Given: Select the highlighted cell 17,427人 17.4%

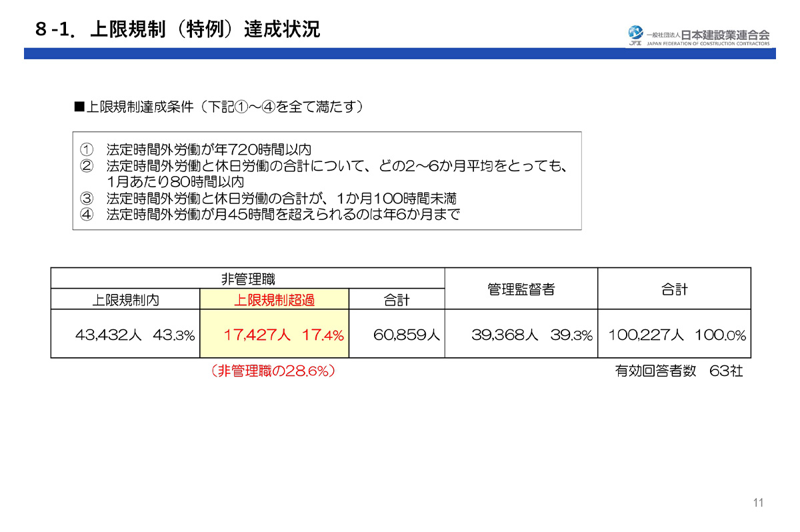Looking at the screenshot, I should point(274,334).
